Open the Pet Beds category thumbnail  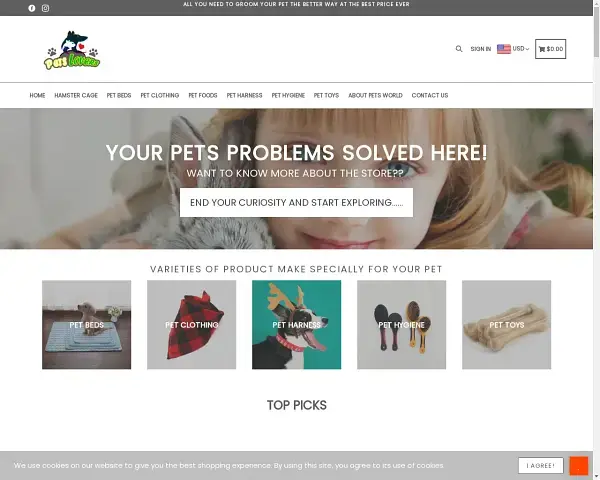(86, 325)
